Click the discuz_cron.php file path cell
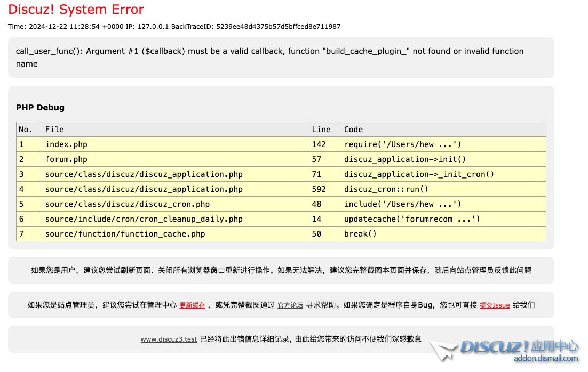Screen dimensions: 588x372 [127, 204]
